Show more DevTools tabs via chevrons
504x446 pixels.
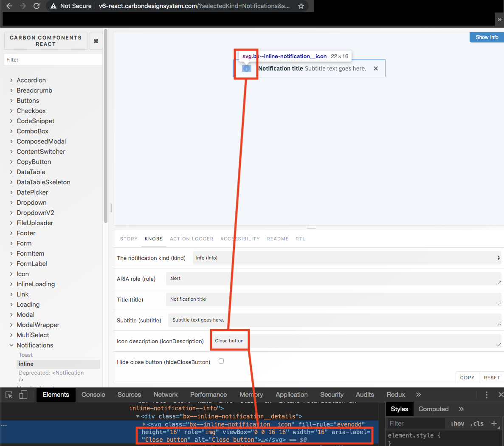[418, 395]
